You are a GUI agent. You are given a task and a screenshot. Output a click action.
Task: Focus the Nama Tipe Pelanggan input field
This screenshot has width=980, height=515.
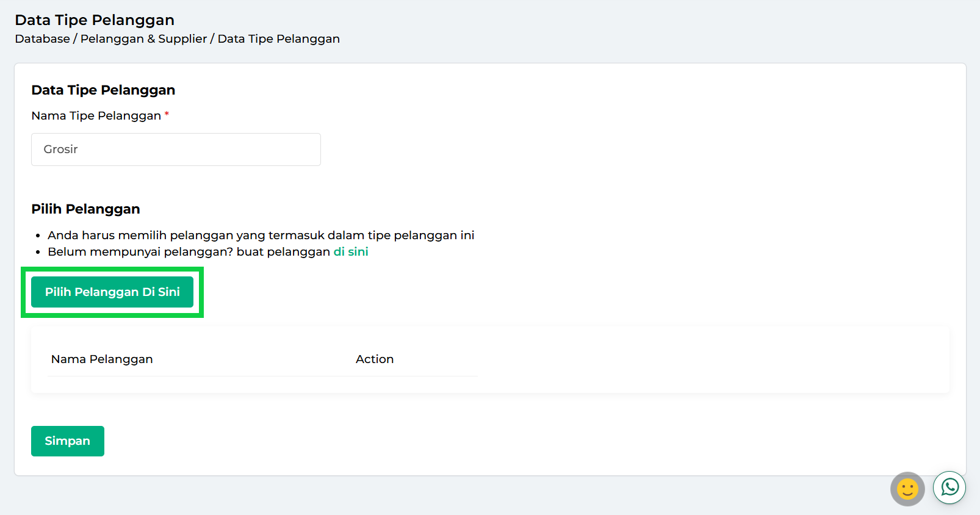tap(176, 149)
